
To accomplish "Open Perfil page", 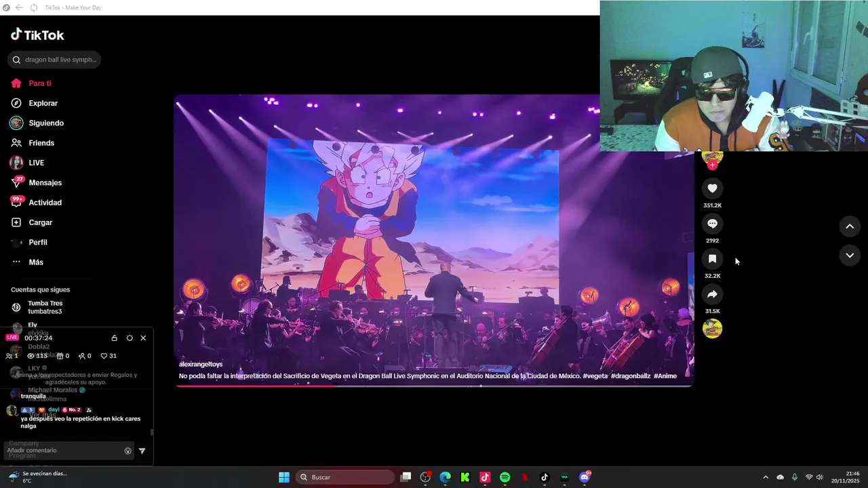I will click(x=29, y=242).
